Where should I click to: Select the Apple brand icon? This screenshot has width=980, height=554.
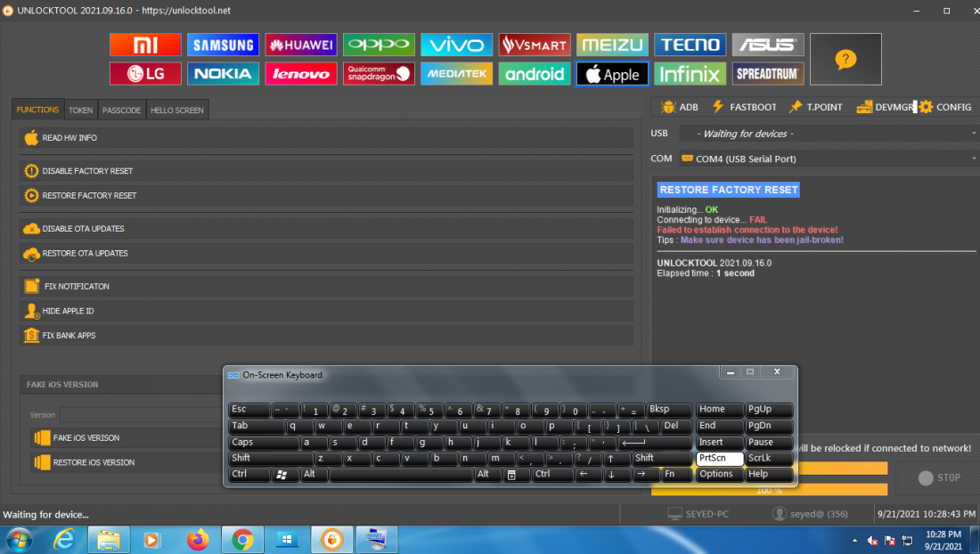(x=613, y=74)
